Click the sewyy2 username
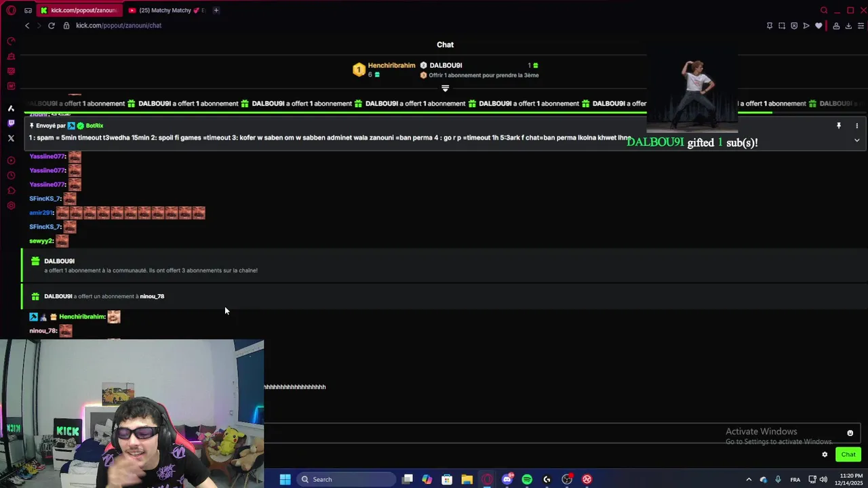Viewport: 868px width, 488px height. [x=41, y=241]
